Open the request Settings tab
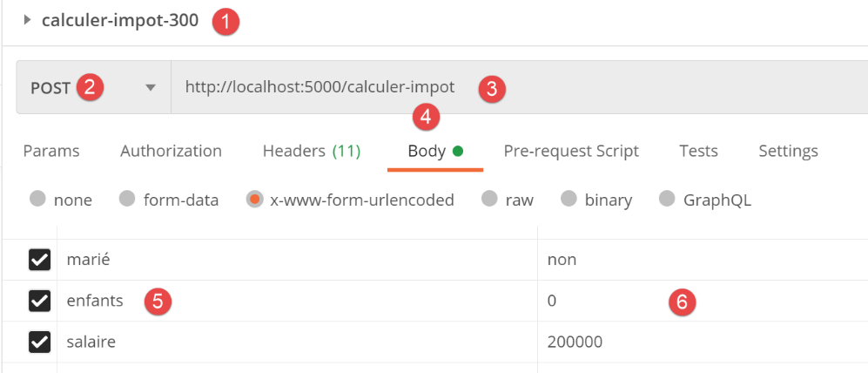 pos(788,151)
